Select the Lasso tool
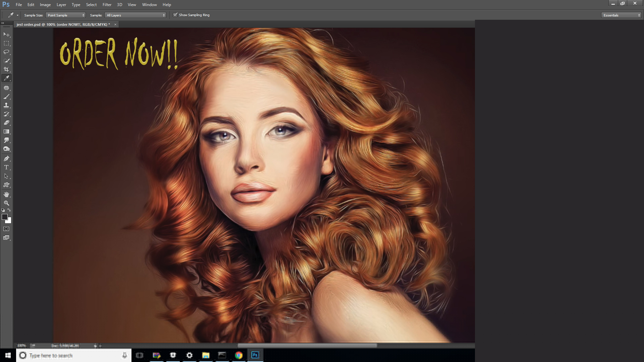This screenshot has height=362, width=644. click(x=6, y=52)
